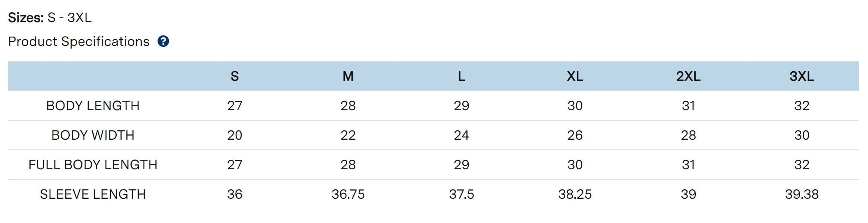Click the 39.38 sleeve length cell
The height and width of the screenshot is (223, 868).
(x=802, y=194)
